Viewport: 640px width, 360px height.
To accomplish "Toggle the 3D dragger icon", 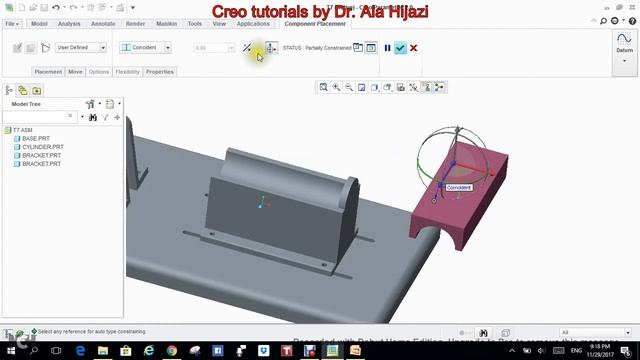I will (271, 48).
